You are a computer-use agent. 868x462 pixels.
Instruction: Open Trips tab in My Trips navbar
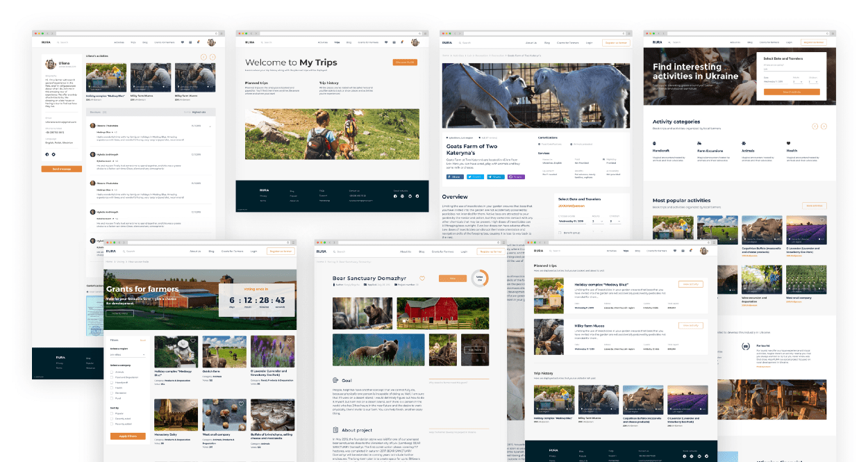click(x=337, y=42)
